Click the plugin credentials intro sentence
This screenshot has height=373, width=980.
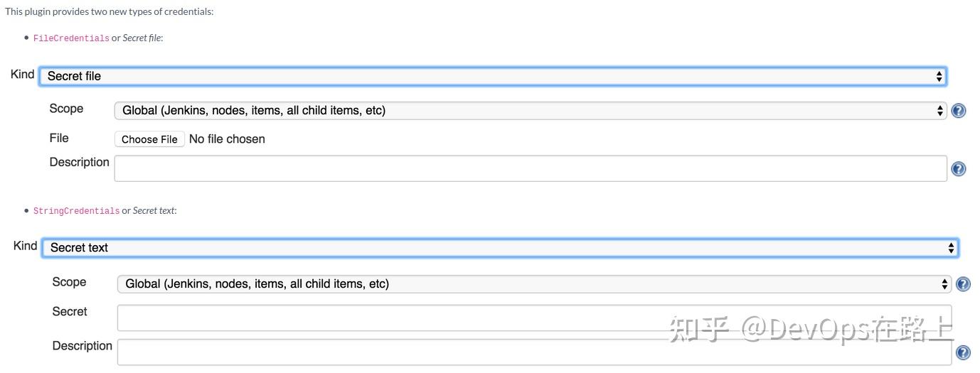coord(109,11)
